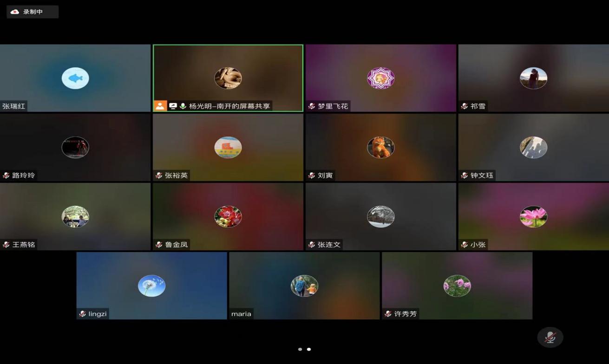Click the 钟文珏 participant name label
This screenshot has width=609, height=364.
482,175
